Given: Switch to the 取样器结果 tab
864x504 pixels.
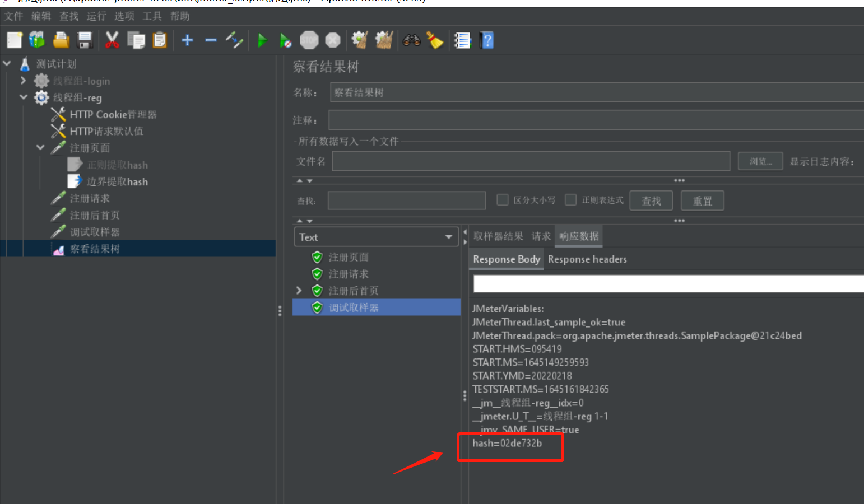Looking at the screenshot, I should [x=498, y=236].
